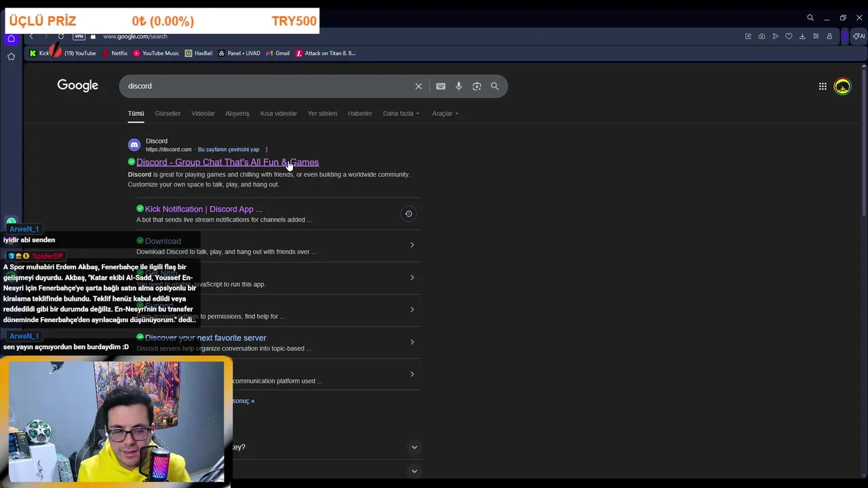Open the Download sitelink
The width and height of the screenshot is (868, 488).
coord(163,241)
